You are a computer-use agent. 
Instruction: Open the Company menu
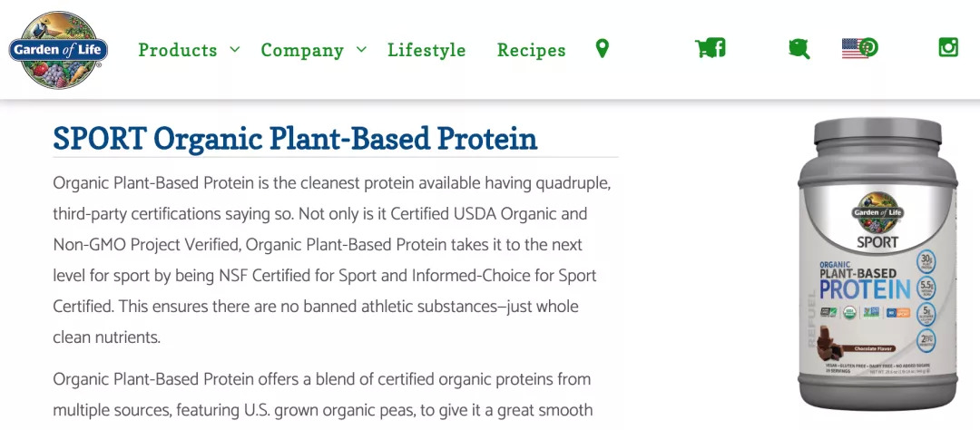click(x=302, y=50)
